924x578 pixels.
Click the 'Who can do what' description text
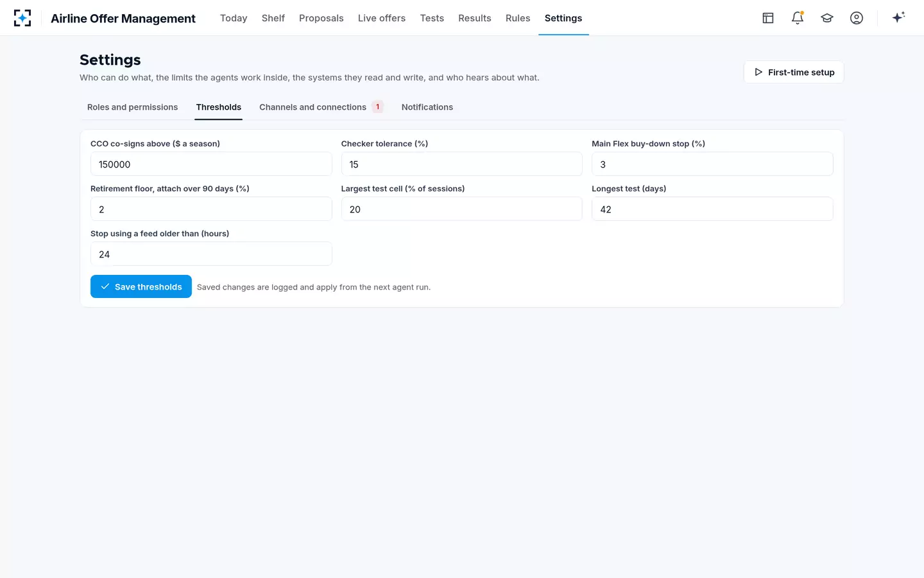pyautogui.click(x=309, y=78)
